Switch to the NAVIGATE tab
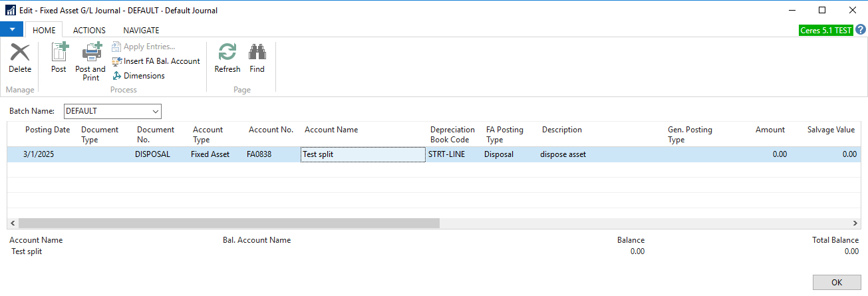868x296 pixels. coord(141,30)
